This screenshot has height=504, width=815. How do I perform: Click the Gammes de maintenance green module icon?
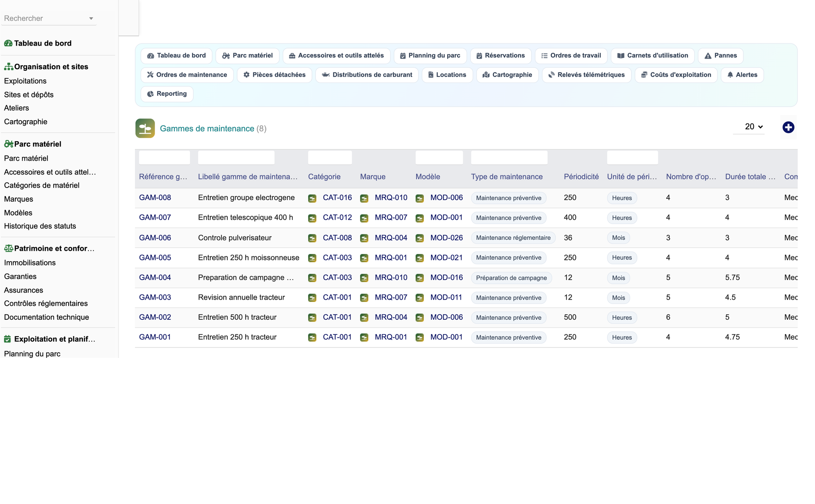[x=145, y=128]
